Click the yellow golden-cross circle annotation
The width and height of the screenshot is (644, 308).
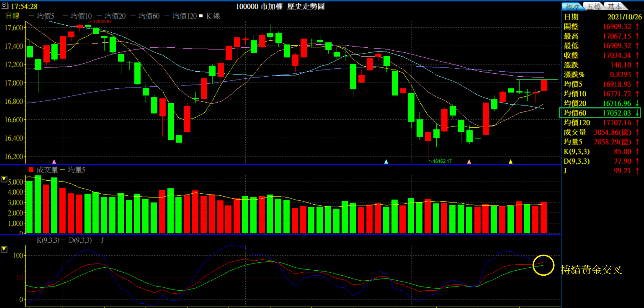pos(543,265)
